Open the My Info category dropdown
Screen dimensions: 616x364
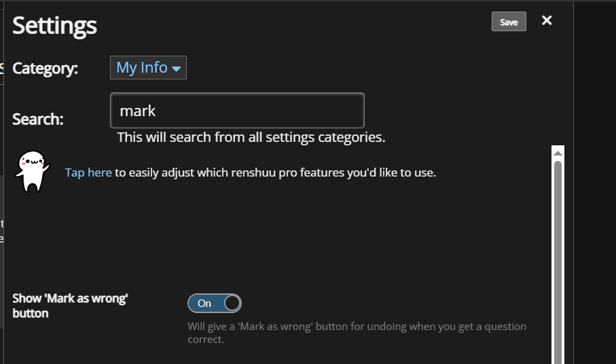click(x=148, y=67)
